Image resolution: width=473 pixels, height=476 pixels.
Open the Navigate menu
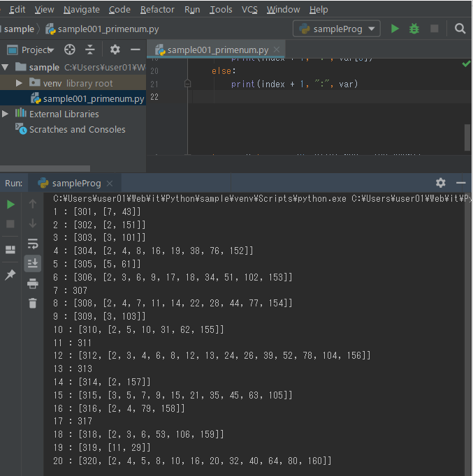click(81, 9)
